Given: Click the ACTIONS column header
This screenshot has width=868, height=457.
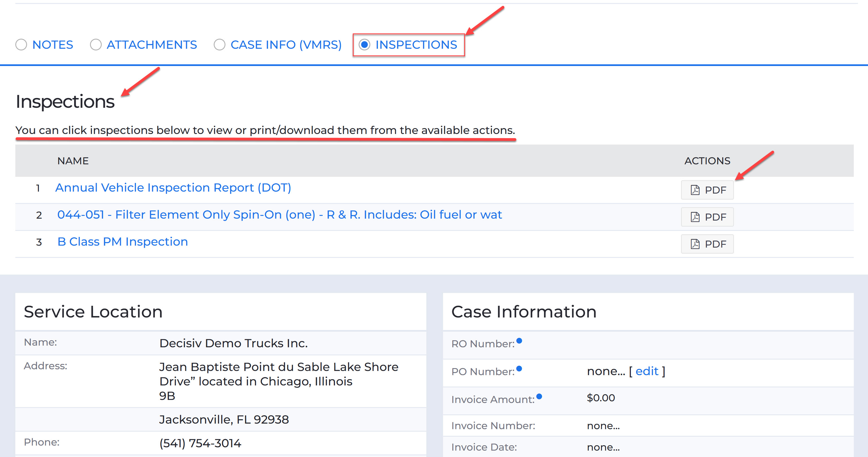Looking at the screenshot, I should (707, 161).
